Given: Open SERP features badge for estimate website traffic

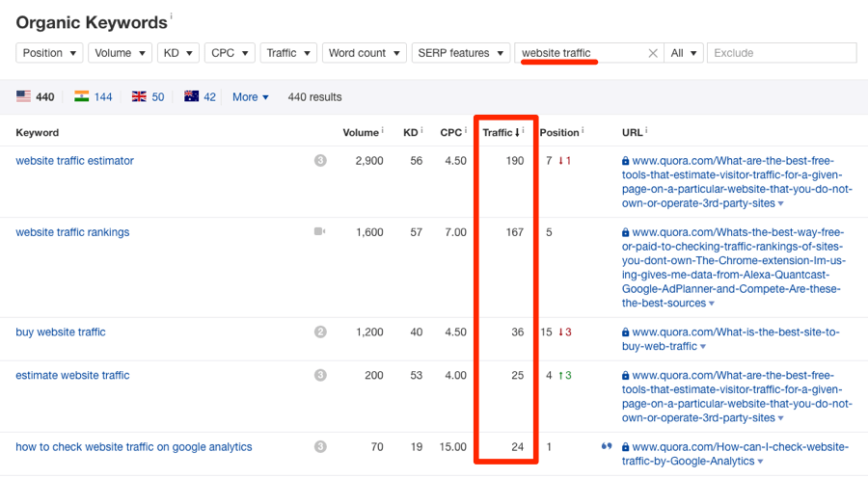Looking at the screenshot, I should tap(320, 375).
